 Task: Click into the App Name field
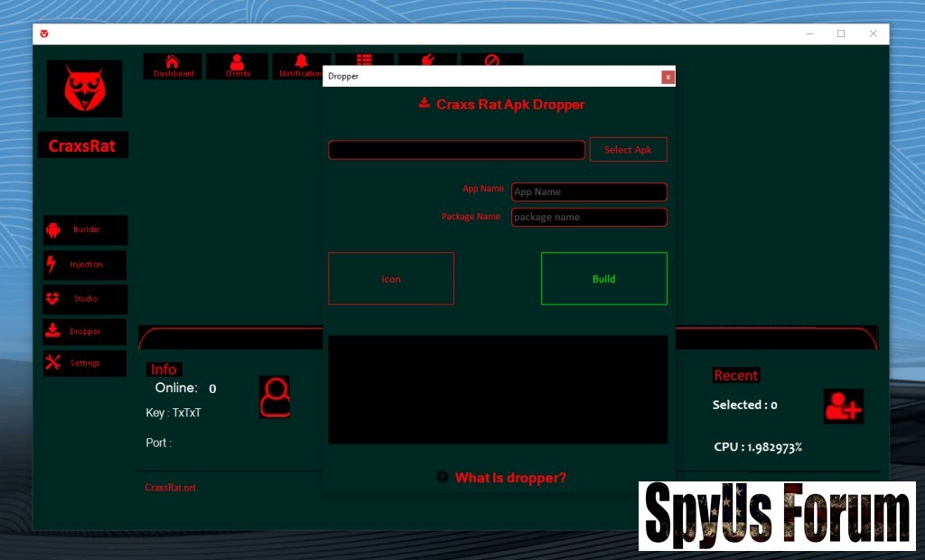click(x=589, y=191)
